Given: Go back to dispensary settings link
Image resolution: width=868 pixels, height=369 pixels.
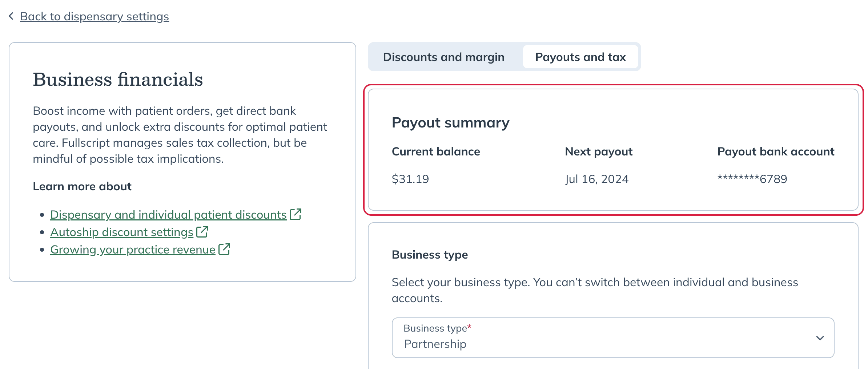Looking at the screenshot, I should pos(95,16).
